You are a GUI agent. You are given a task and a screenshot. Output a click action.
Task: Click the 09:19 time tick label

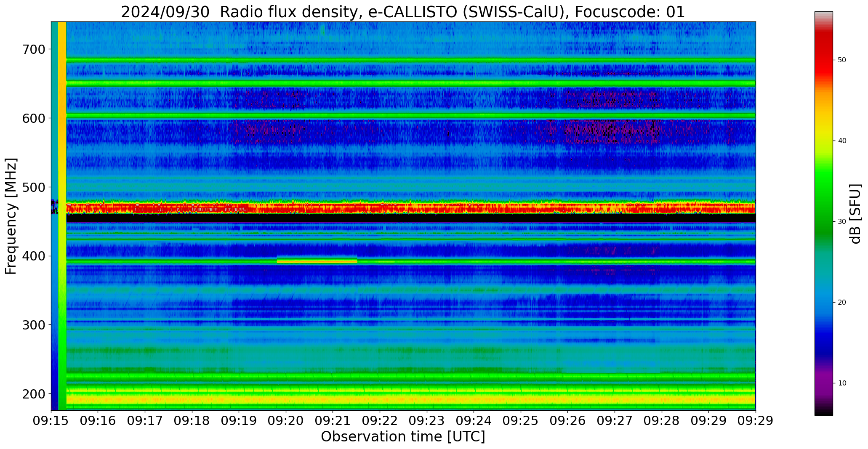click(x=239, y=421)
